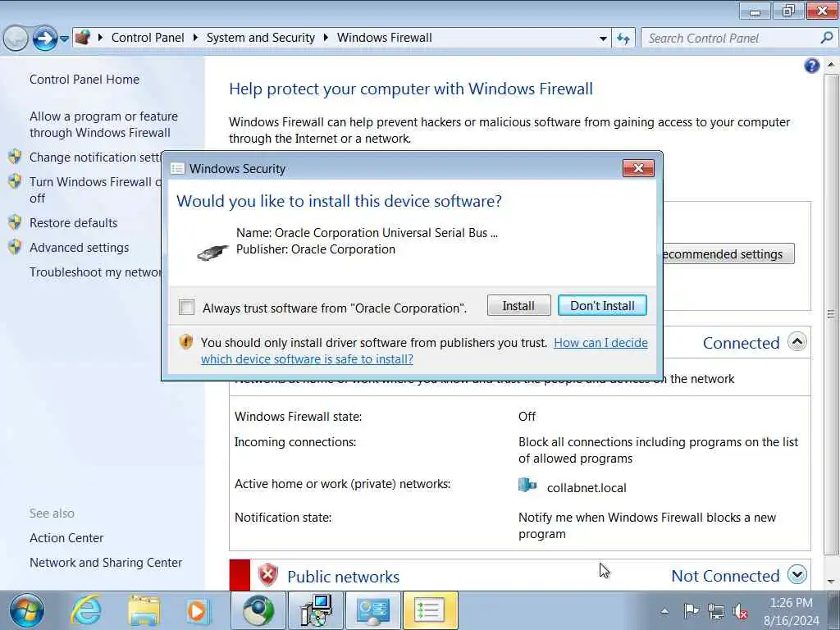The height and width of the screenshot is (630, 840).
Task: Focus the Search Control Panel field
Action: pos(731,39)
